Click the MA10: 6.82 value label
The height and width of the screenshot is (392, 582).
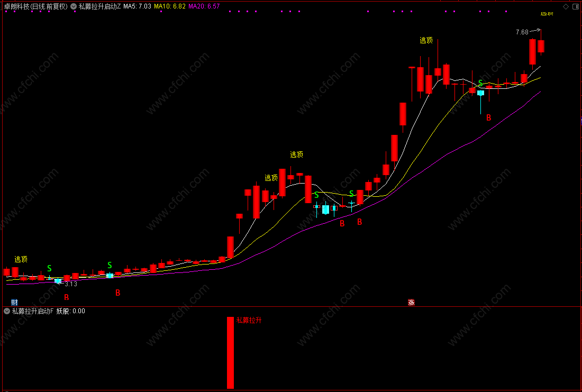click(170, 6)
